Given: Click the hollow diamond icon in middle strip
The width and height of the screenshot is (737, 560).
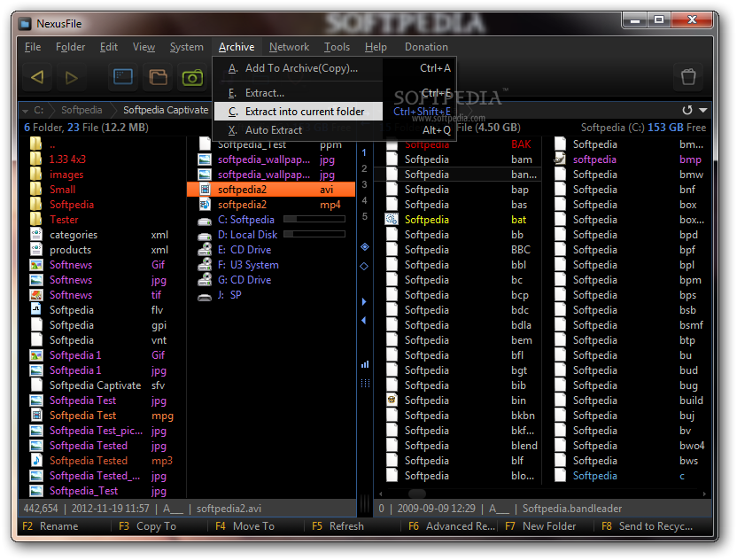Looking at the screenshot, I should (364, 266).
